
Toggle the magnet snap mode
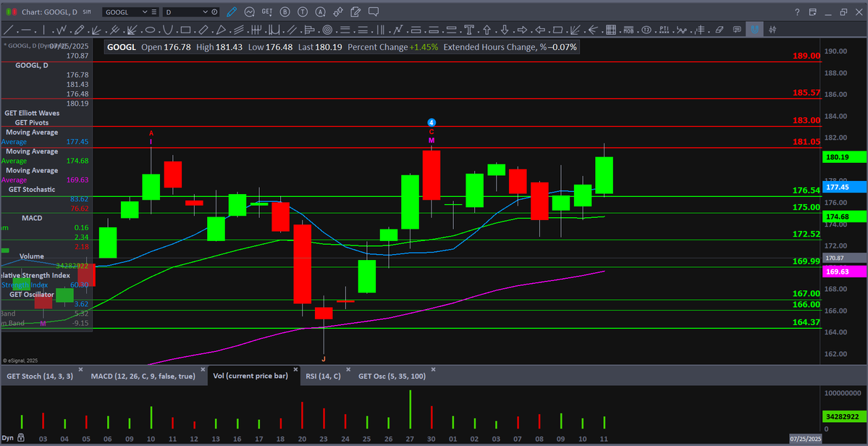(754, 30)
